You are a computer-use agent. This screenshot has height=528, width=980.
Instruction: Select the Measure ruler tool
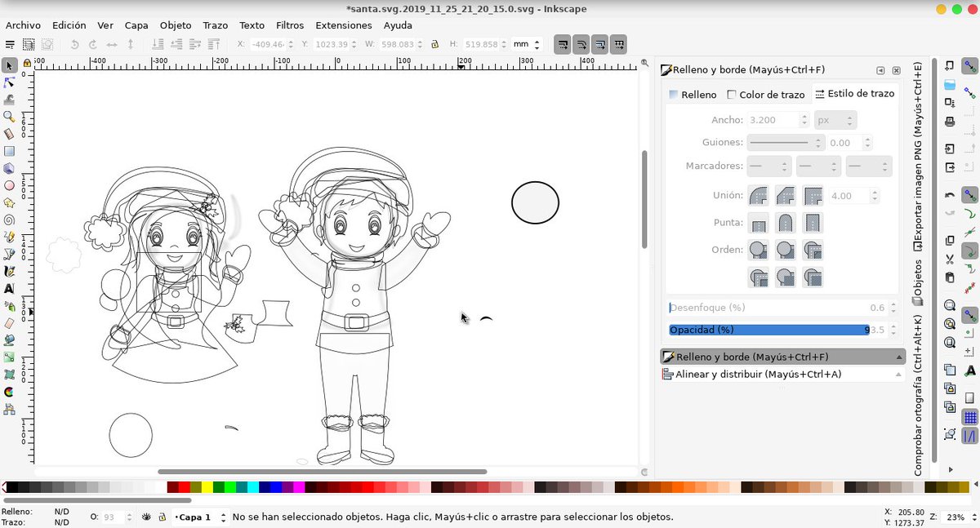[x=9, y=134]
